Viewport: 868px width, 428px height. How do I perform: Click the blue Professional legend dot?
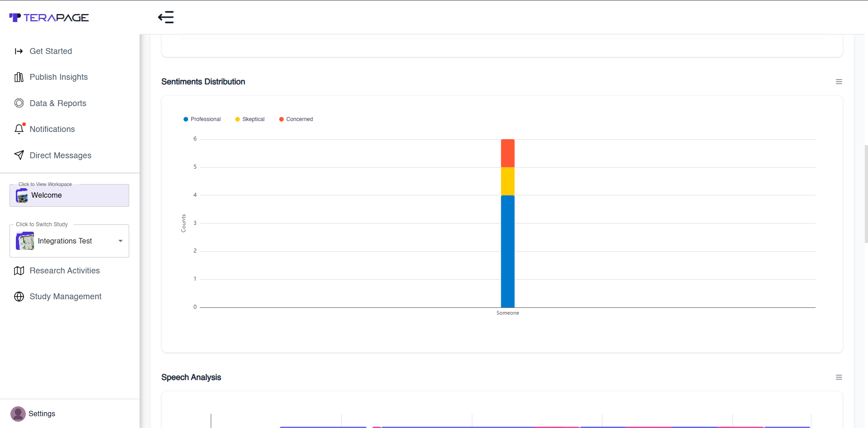(186, 119)
